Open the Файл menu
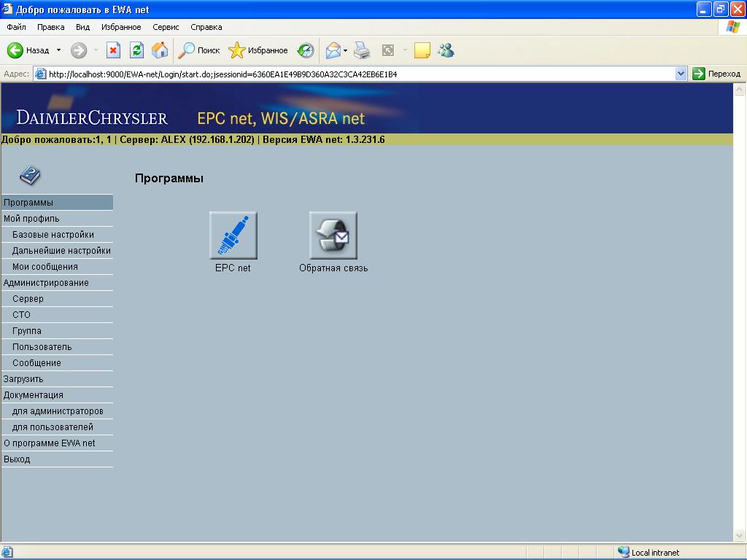 point(16,27)
